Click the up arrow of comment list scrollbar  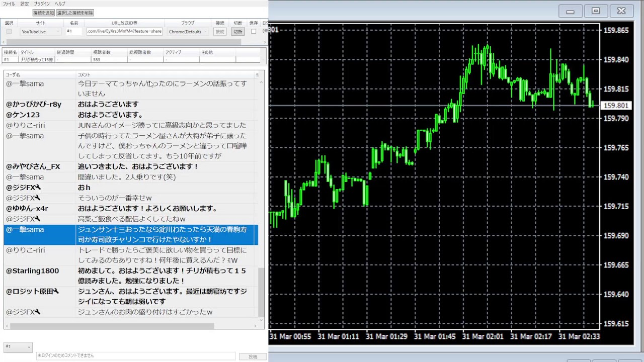pos(261,82)
